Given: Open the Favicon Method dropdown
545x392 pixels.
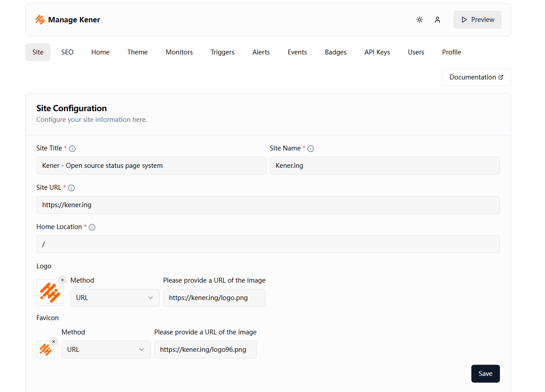Looking at the screenshot, I should click(106, 350).
